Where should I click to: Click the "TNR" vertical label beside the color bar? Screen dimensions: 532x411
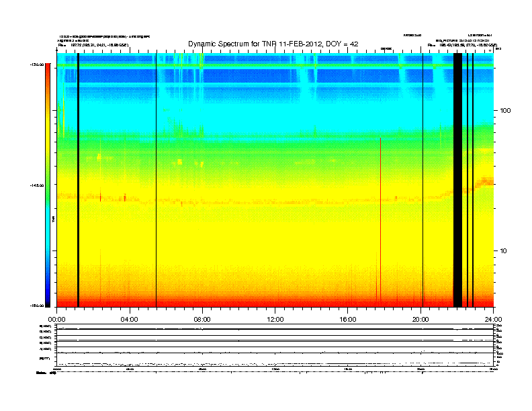53,220
